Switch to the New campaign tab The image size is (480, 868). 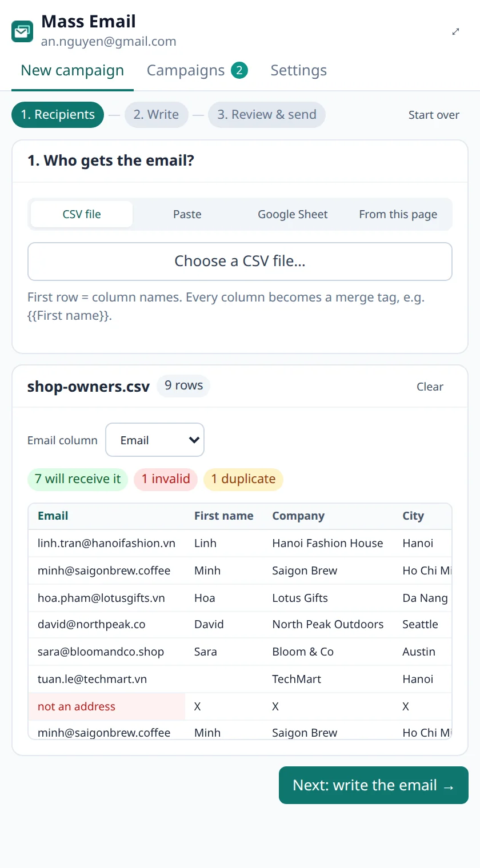point(73,70)
